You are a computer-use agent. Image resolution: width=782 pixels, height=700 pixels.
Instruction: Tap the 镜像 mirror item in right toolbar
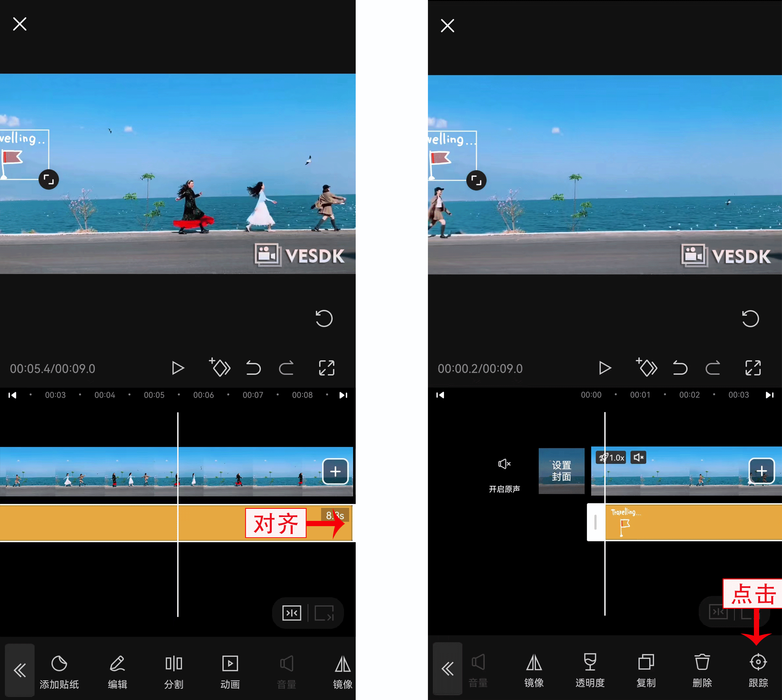click(x=534, y=662)
